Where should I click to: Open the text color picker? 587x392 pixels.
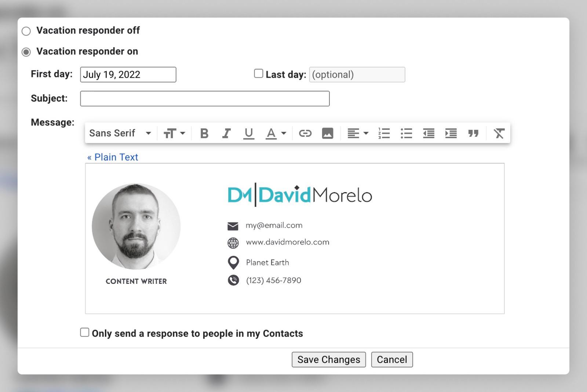click(275, 133)
